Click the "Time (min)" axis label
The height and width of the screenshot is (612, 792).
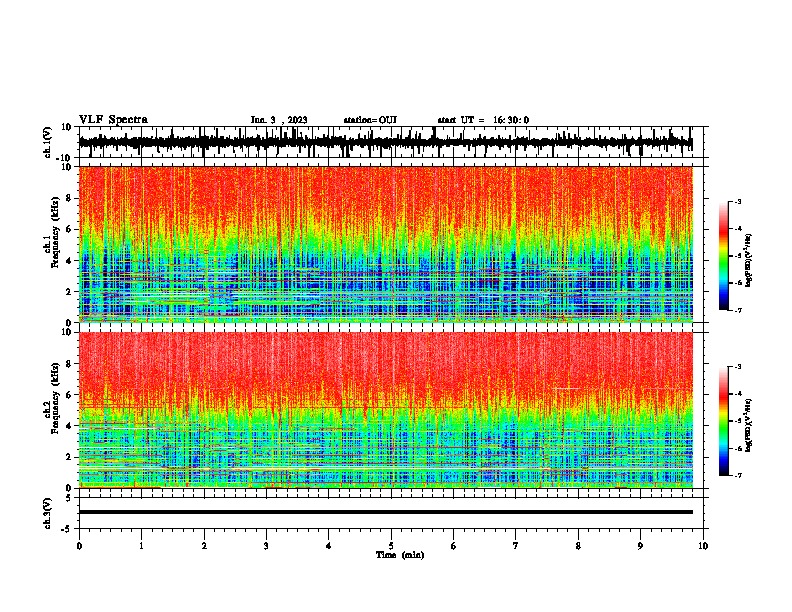(x=400, y=555)
